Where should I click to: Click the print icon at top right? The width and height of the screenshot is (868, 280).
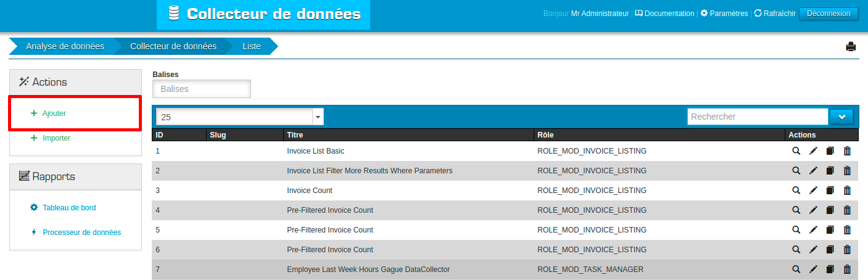[851, 46]
